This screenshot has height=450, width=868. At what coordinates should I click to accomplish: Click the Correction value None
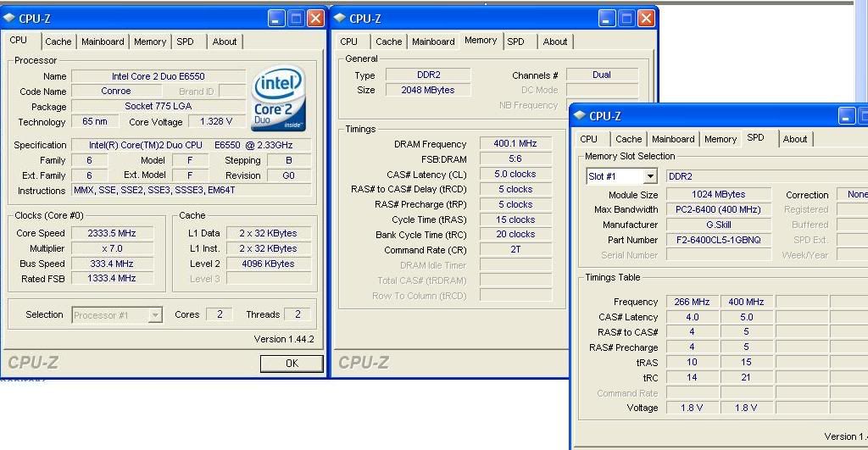(x=853, y=194)
